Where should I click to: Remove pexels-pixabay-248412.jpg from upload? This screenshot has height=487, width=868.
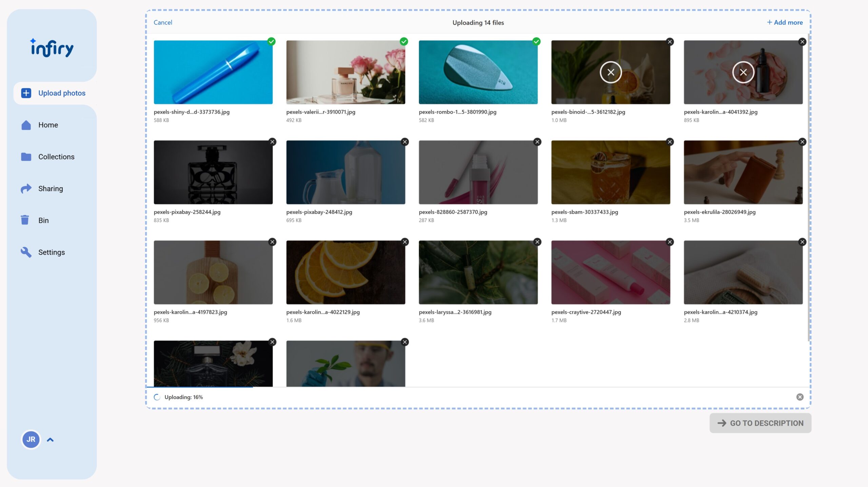tap(405, 142)
